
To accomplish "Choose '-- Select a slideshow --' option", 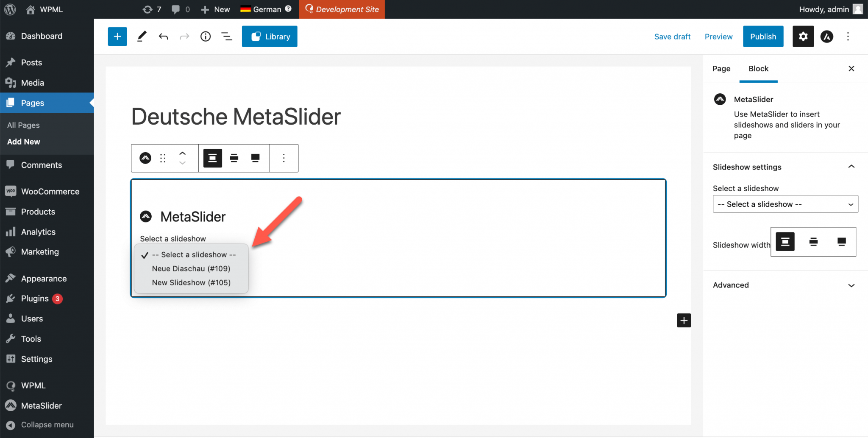I will 191,254.
